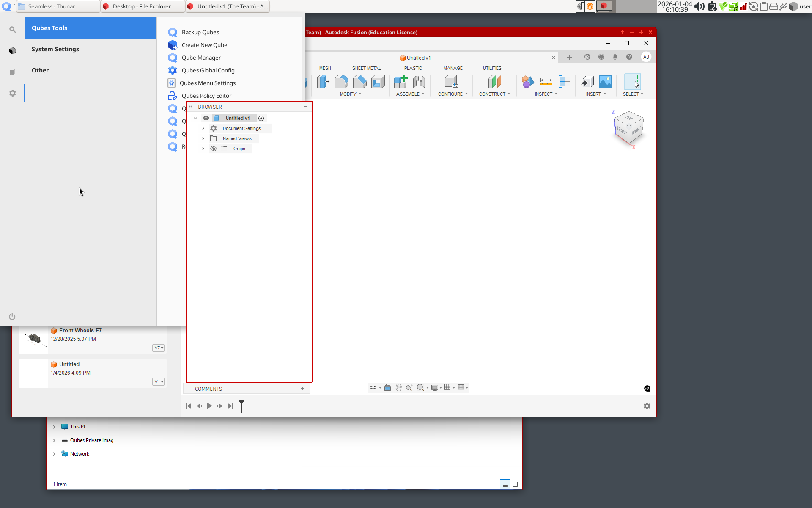Click the New Component icon in Assemble
This screenshot has height=508, width=812.
tap(400, 81)
